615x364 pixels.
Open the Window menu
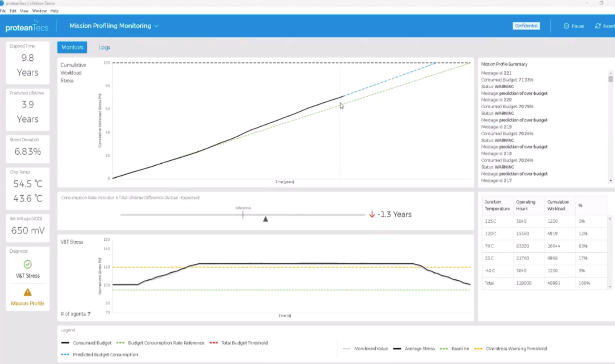click(x=39, y=11)
